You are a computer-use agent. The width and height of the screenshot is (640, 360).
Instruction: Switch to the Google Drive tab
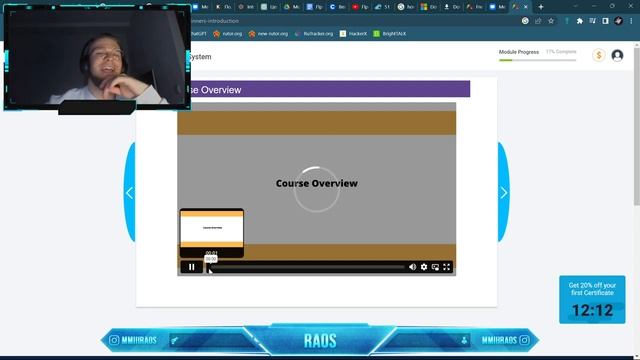(291, 7)
